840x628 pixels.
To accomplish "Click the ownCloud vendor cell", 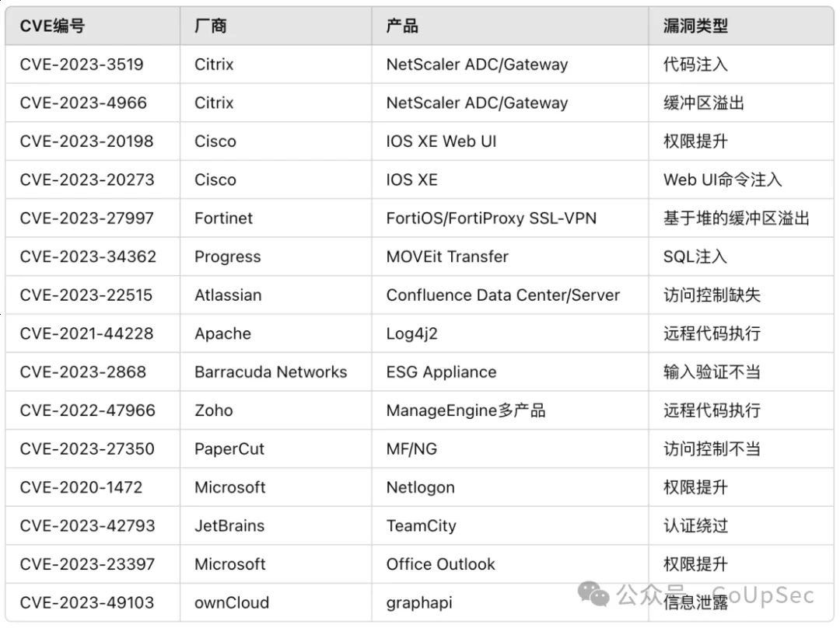I will click(232, 602).
